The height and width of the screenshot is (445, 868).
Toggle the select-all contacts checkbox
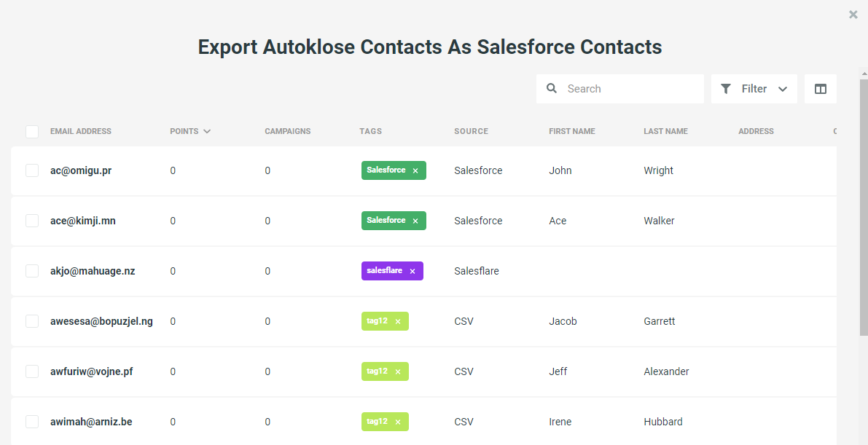click(32, 132)
